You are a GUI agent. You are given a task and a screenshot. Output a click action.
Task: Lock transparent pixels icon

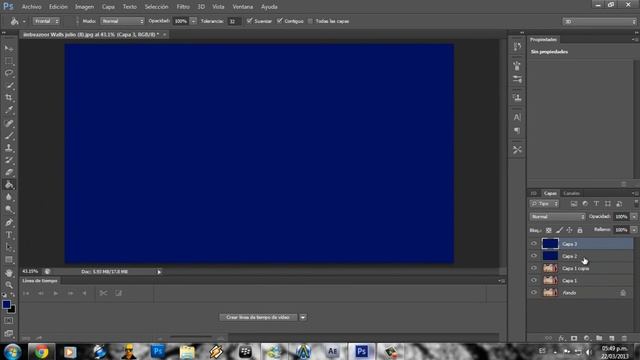(x=549, y=230)
